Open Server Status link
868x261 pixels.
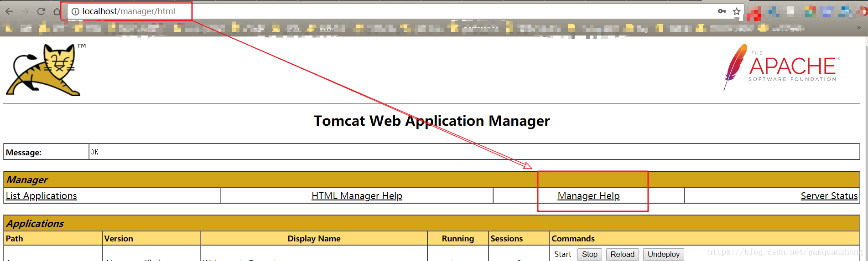(829, 196)
